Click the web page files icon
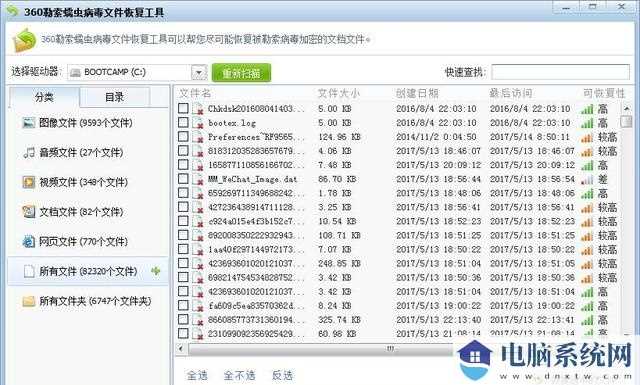This screenshot has height=385, width=640. [x=29, y=242]
